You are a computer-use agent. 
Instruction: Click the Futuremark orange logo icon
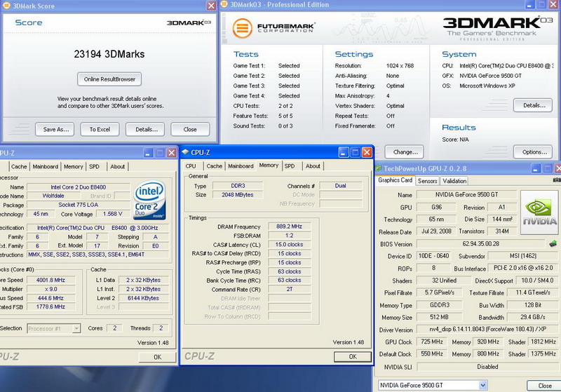[242, 28]
